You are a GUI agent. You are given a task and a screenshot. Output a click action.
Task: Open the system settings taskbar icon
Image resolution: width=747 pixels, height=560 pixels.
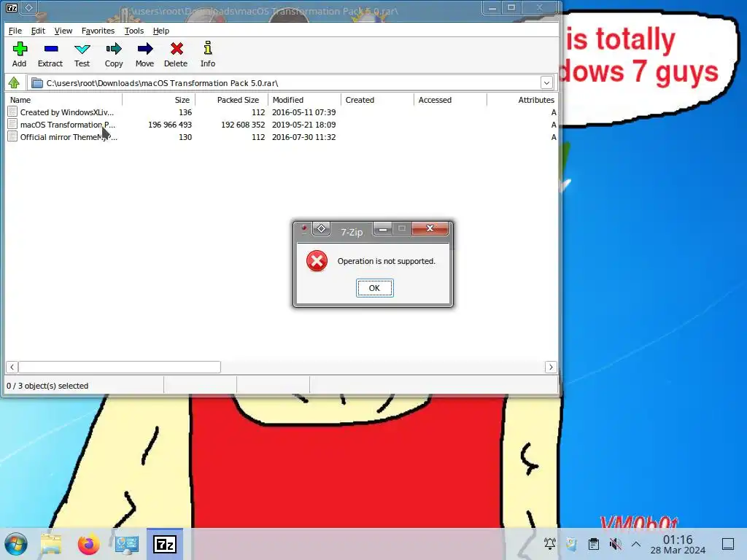(127, 544)
